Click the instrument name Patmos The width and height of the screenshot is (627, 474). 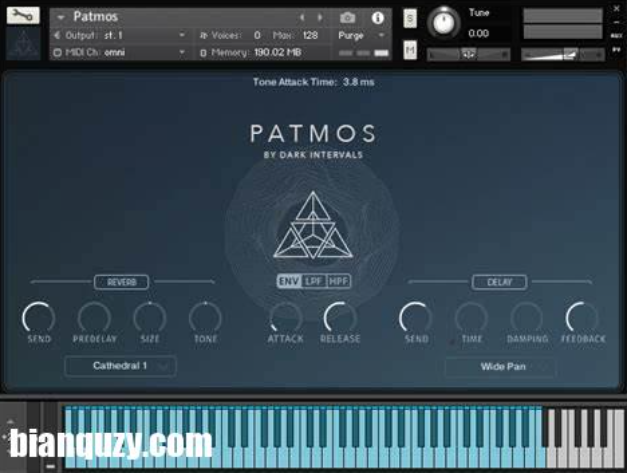(x=96, y=17)
